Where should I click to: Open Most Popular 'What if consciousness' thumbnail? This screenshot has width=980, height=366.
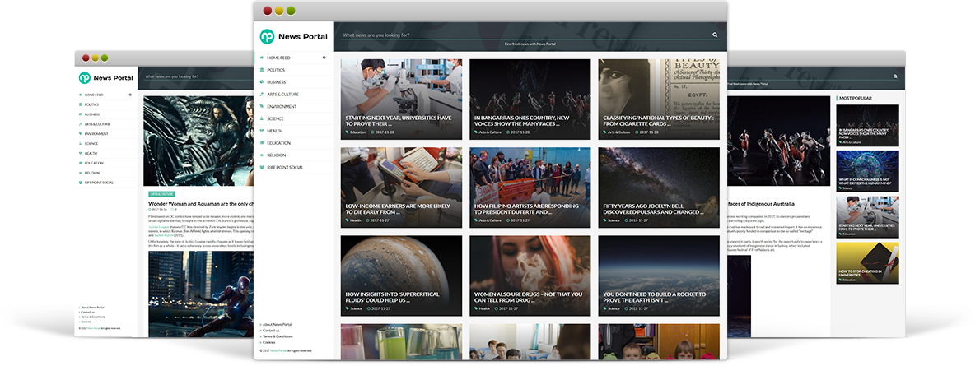(x=867, y=170)
